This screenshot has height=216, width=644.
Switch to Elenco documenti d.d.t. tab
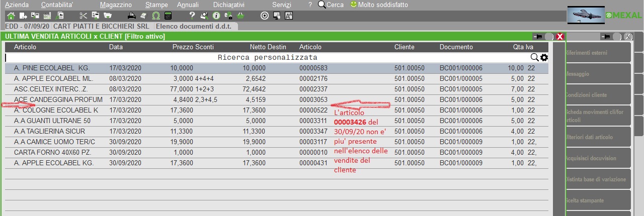[x=195, y=26]
